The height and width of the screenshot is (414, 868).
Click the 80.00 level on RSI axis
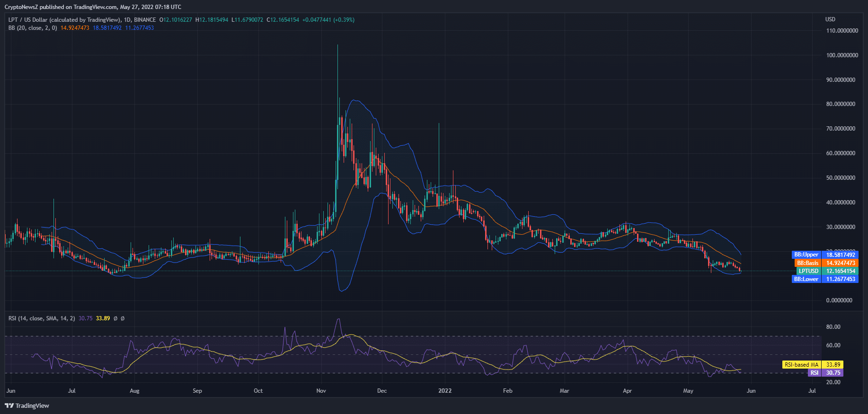click(833, 327)
